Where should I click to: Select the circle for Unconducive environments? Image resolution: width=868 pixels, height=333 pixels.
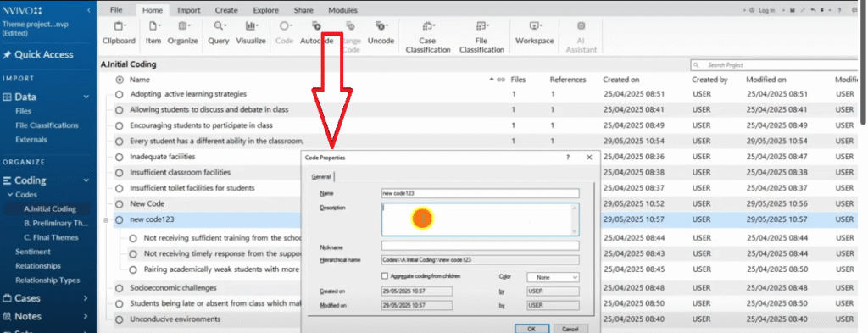pos(119,319)
